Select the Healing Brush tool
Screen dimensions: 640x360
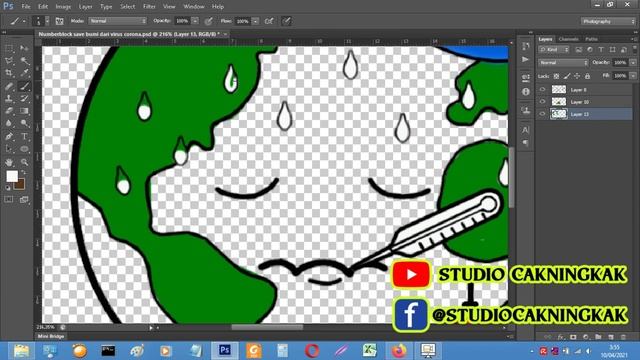click(9, 86)
